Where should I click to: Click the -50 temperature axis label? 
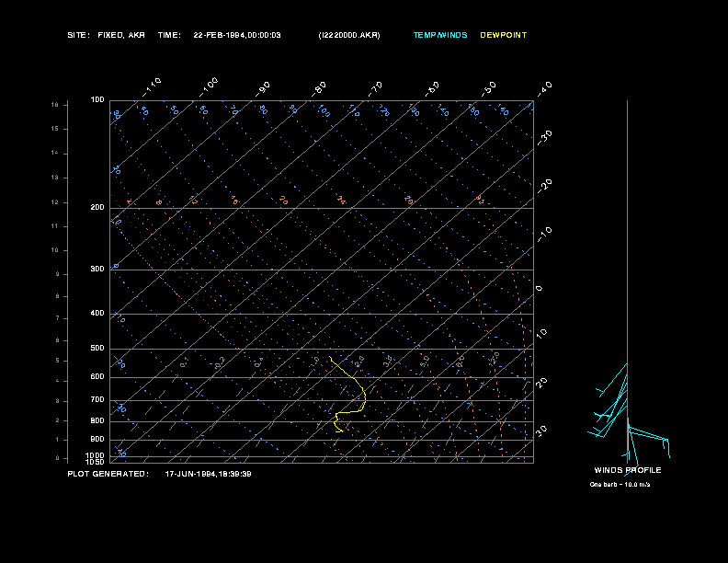(x=488, y=89)
